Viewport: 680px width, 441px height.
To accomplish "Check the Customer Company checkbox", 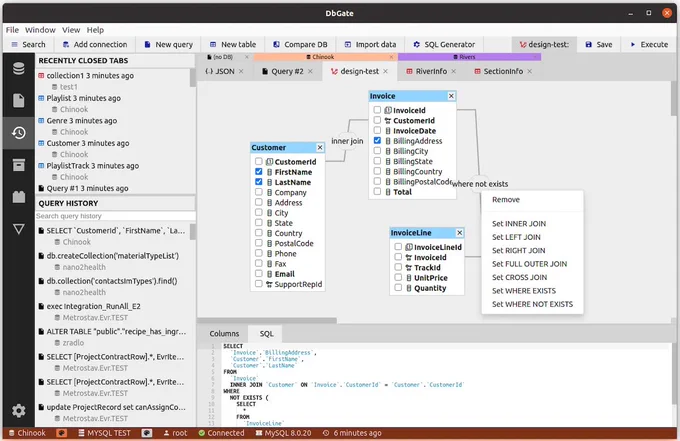I will pyautogui.click(x=258, y=192).
